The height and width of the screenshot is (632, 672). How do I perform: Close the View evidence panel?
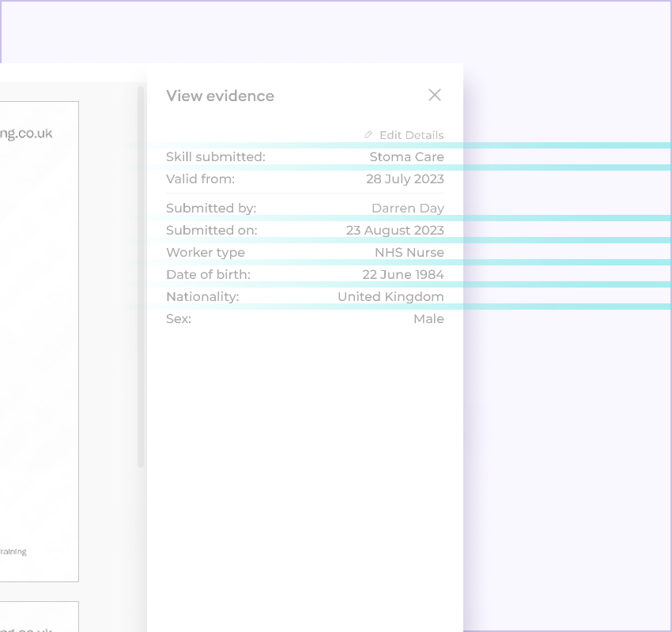coord(435,95)
